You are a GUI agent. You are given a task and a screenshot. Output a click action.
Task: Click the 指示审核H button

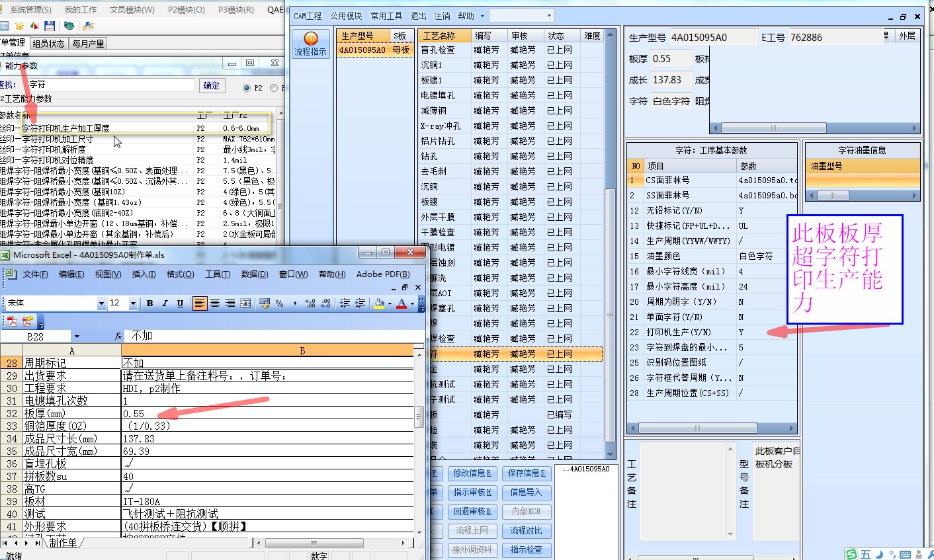472,492
